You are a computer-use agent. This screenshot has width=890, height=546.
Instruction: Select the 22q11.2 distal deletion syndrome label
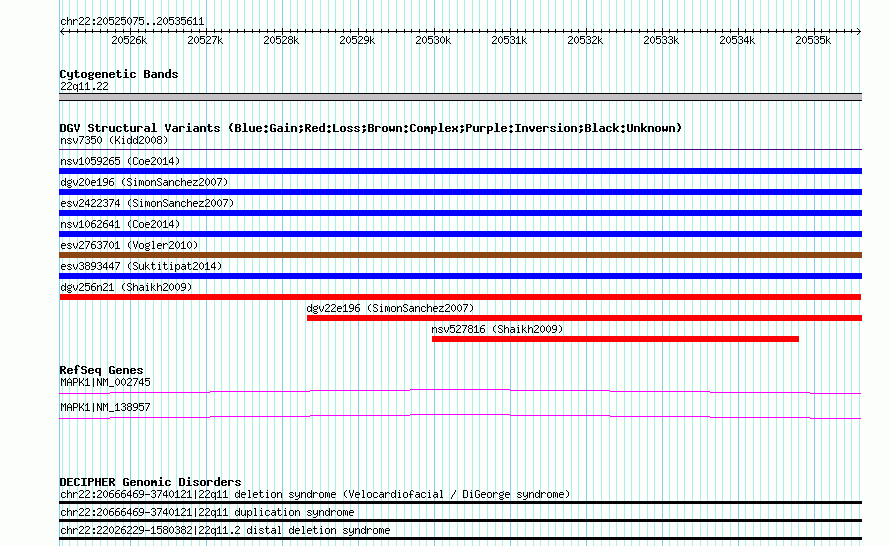coord(225,531)
